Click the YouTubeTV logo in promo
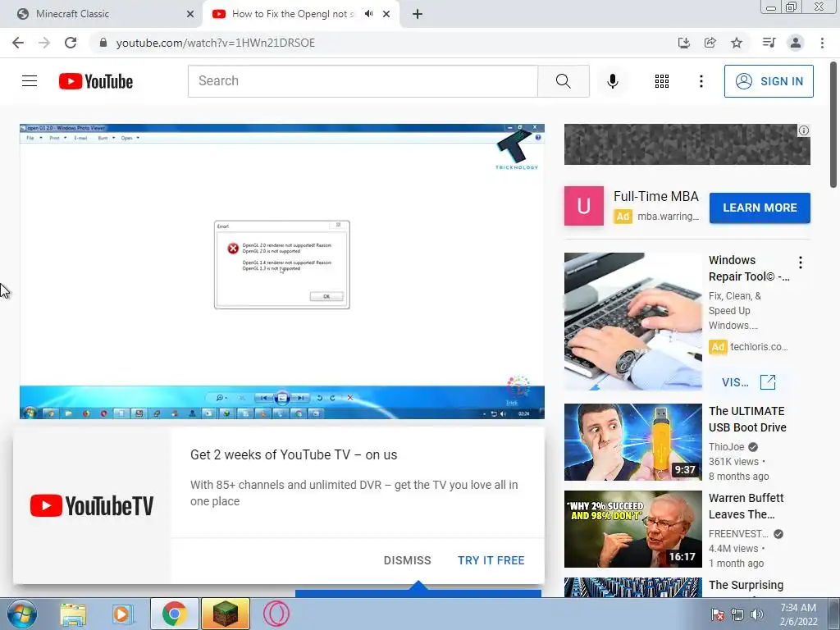 coord(92,505)
